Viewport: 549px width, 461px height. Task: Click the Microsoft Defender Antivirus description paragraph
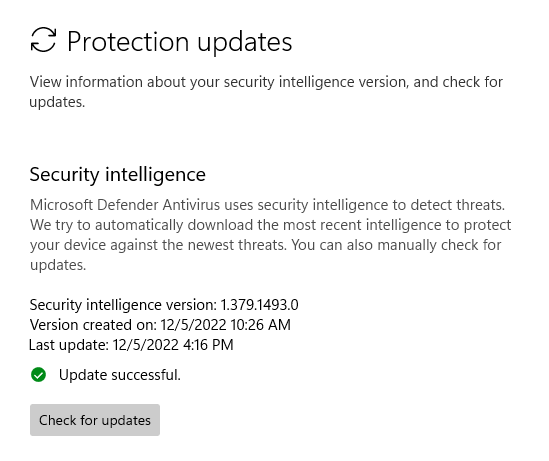point(270,235)
